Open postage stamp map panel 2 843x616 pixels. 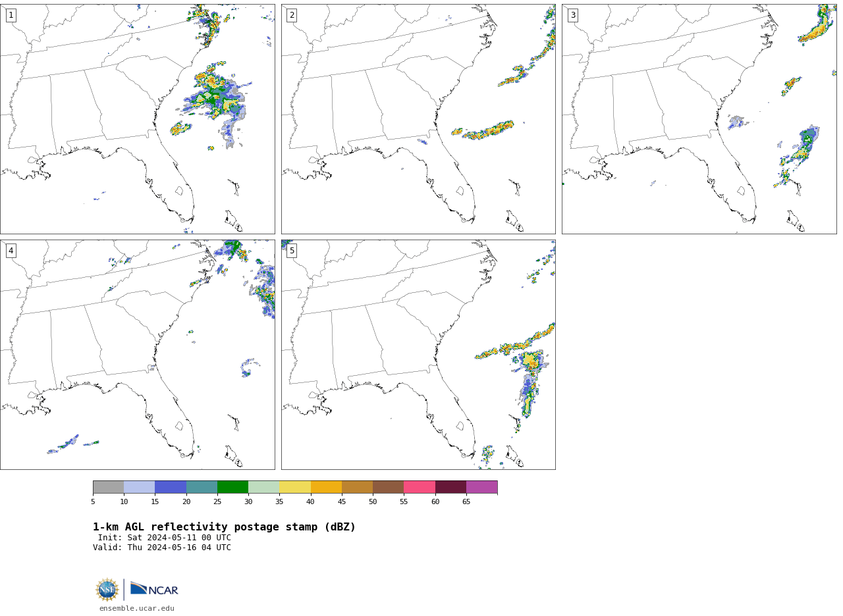pos(418,119)
